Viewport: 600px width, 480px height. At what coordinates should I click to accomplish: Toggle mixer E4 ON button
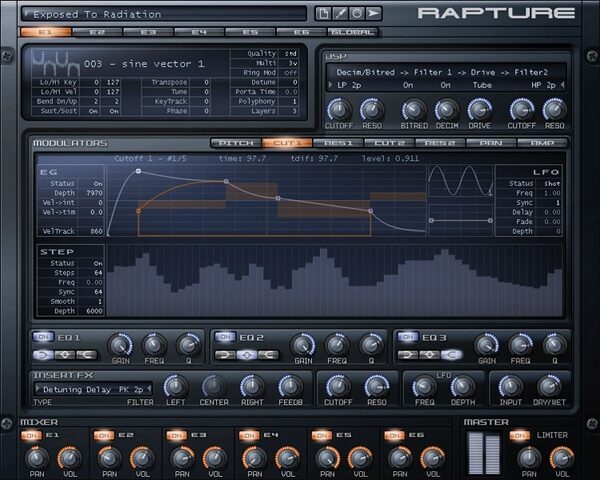pos(249,436)
